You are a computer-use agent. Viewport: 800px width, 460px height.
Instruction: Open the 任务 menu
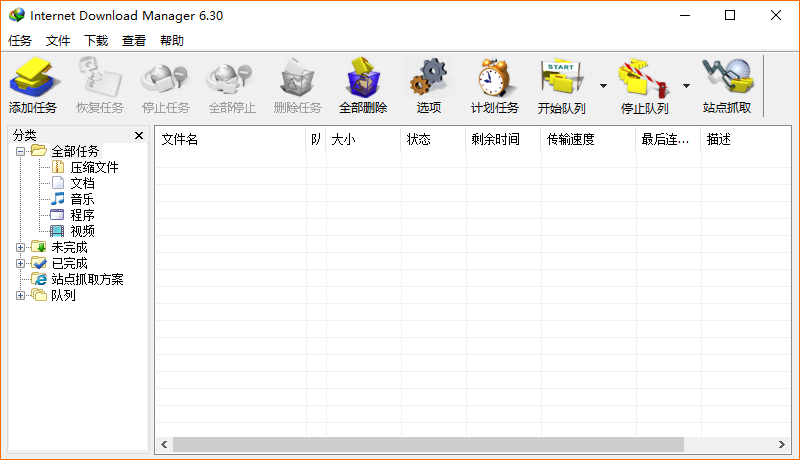point(20,40)
